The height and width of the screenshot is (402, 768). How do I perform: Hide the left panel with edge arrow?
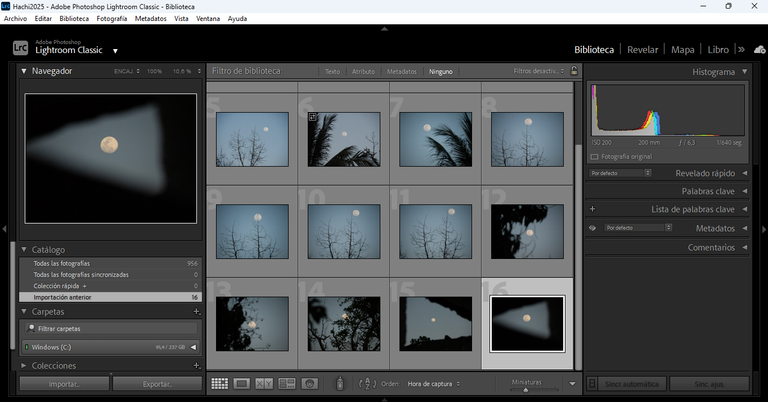point(4,229)
